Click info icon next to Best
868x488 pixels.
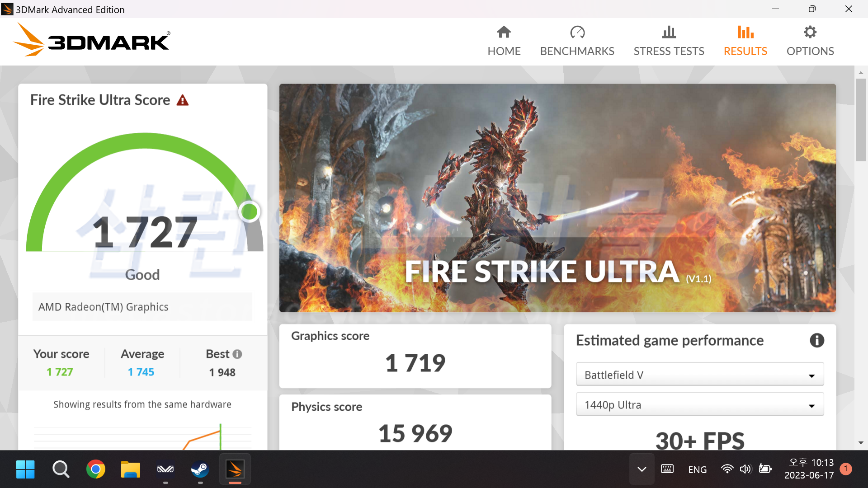(237, 354)
